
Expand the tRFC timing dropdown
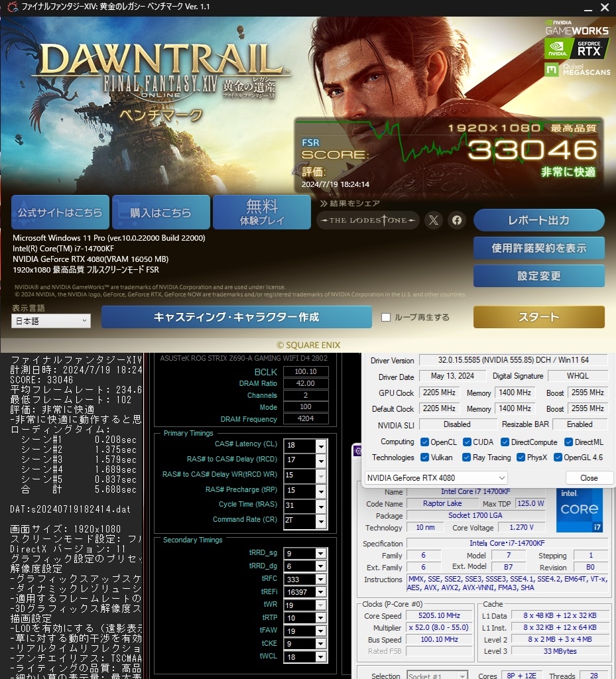321,580
